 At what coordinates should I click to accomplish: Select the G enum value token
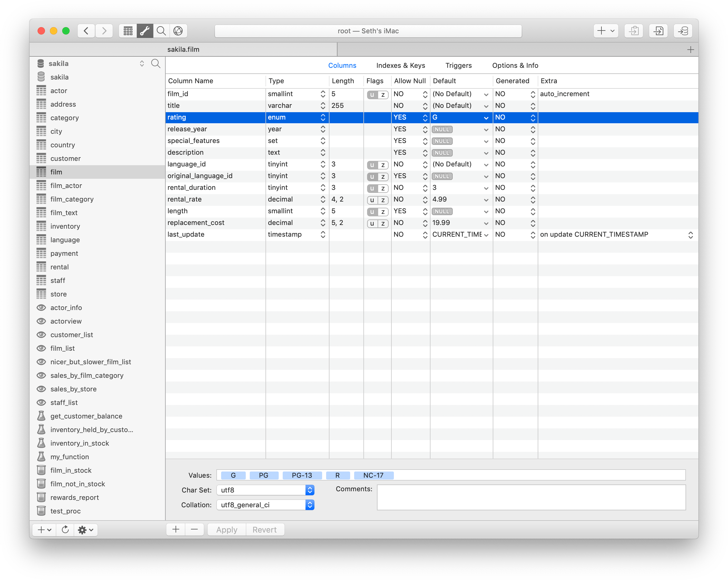click(x=233, y=475)
